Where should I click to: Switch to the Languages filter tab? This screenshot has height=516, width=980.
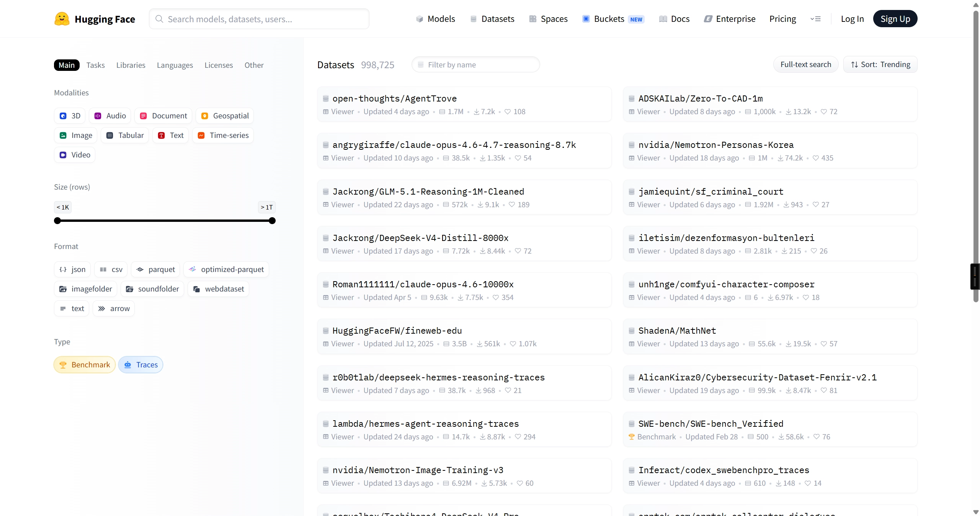point(175,65)
